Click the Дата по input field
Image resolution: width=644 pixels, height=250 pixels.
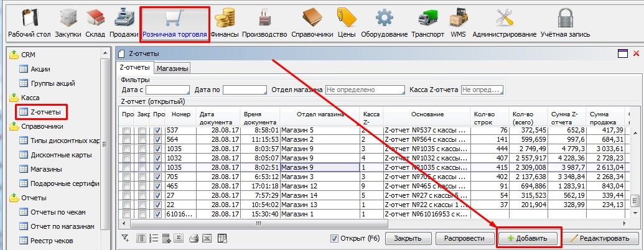245,90
